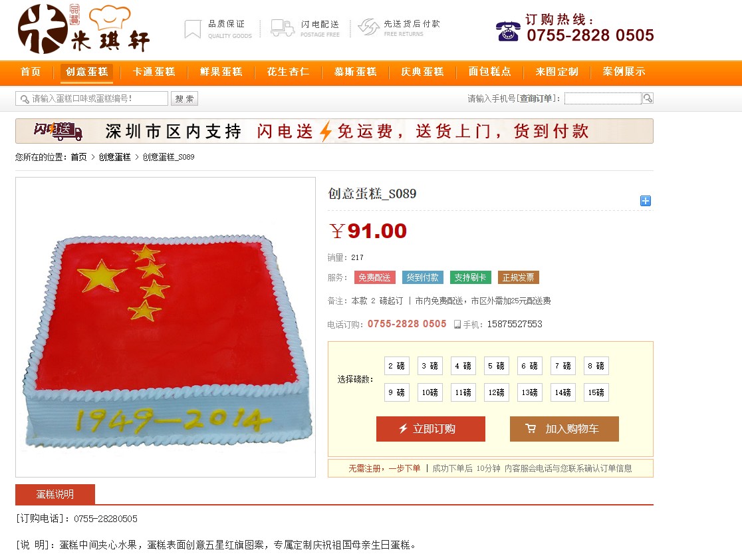The height and width of the screenshot is (560, 742).
Task: Click the 搜索 search button
Action: 185,98
